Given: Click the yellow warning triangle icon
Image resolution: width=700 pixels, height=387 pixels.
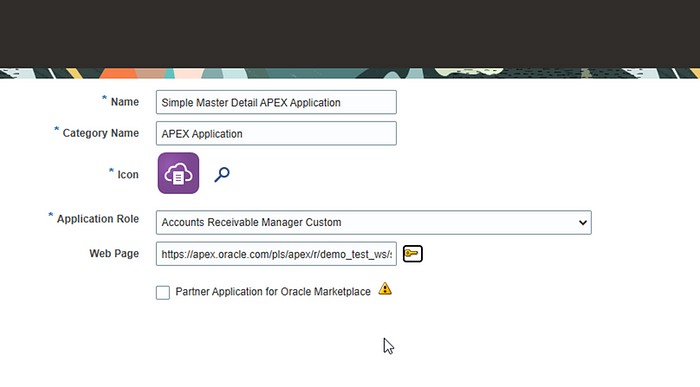Looking at the screenshot, I should click(385, 289).
